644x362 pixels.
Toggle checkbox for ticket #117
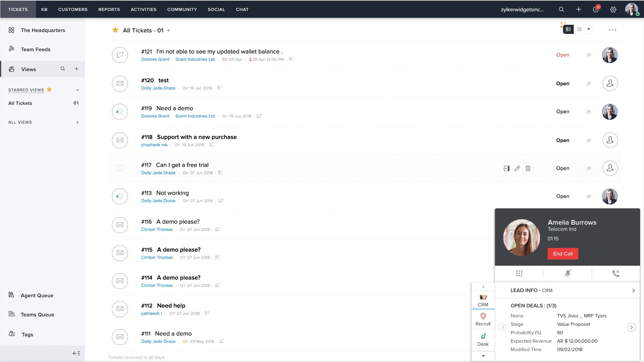(120, 168)
